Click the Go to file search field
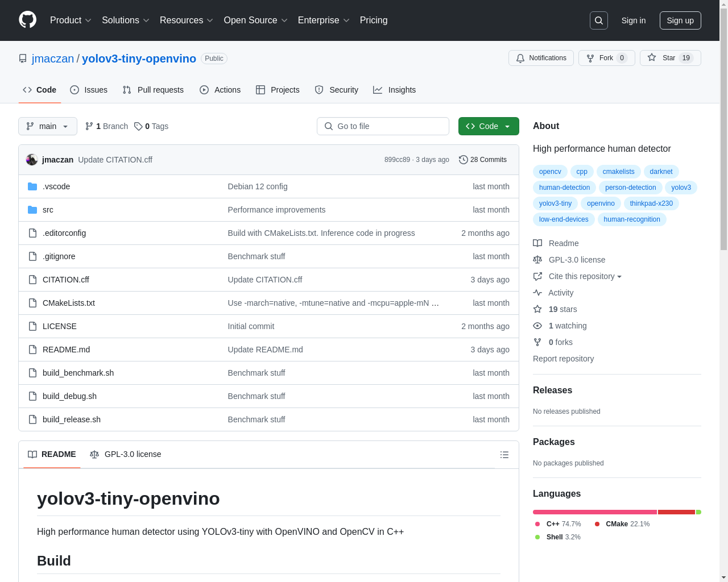The image size is (728, 582). click(383, 126)
